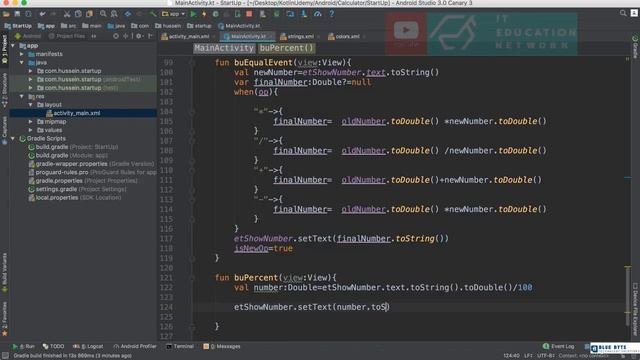Click the project panel settings gear icon
This screenshot has width=640, height=360.
point(139,36)
